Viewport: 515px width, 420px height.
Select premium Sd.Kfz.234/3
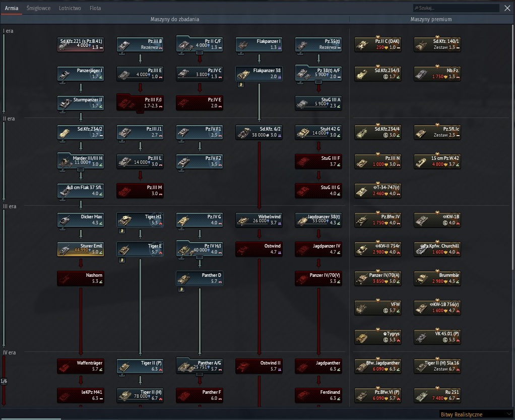coord(378,74)
